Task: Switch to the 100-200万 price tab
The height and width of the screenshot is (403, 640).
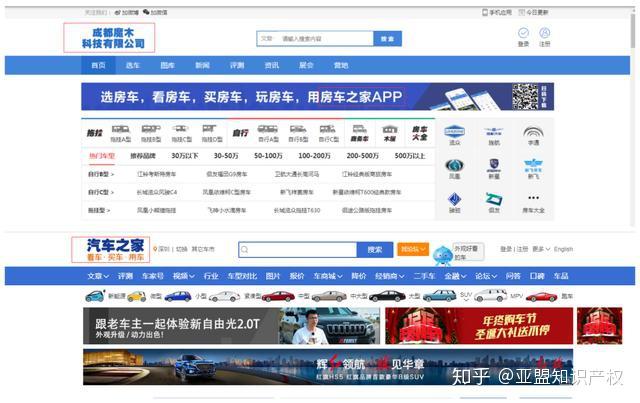Action: (314, 156)
